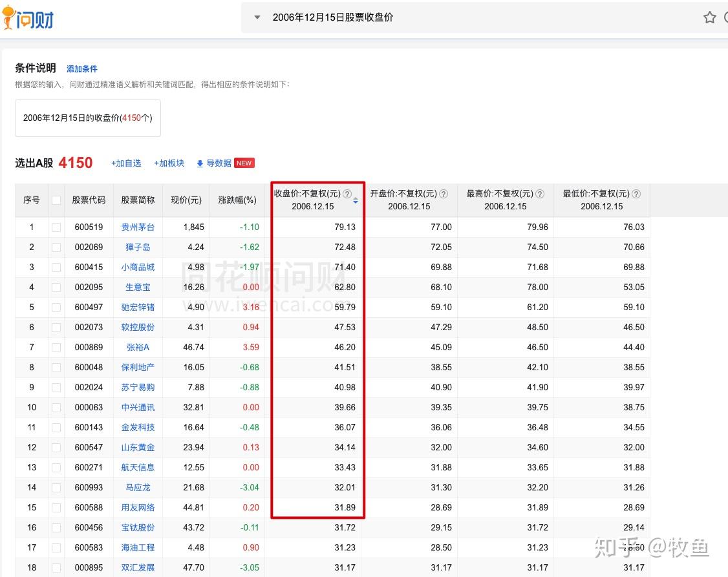
Task: Click the help icon beside 开盘价:不复权
Action: 444,194
